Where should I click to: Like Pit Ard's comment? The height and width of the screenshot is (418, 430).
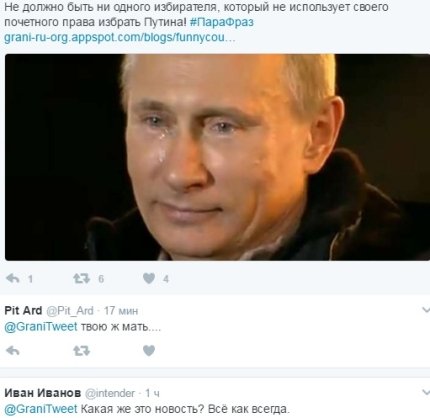[149, 350]
